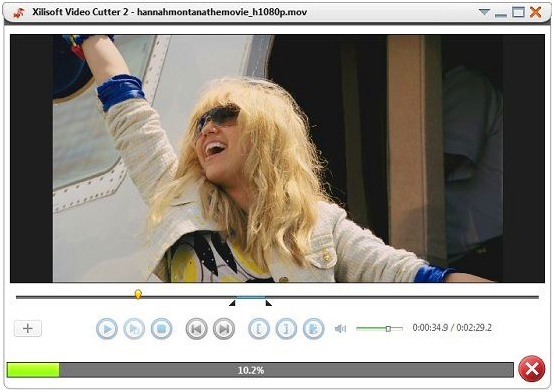Jump to previous frame button
This screenshot has width=554, height=392.
196,329
